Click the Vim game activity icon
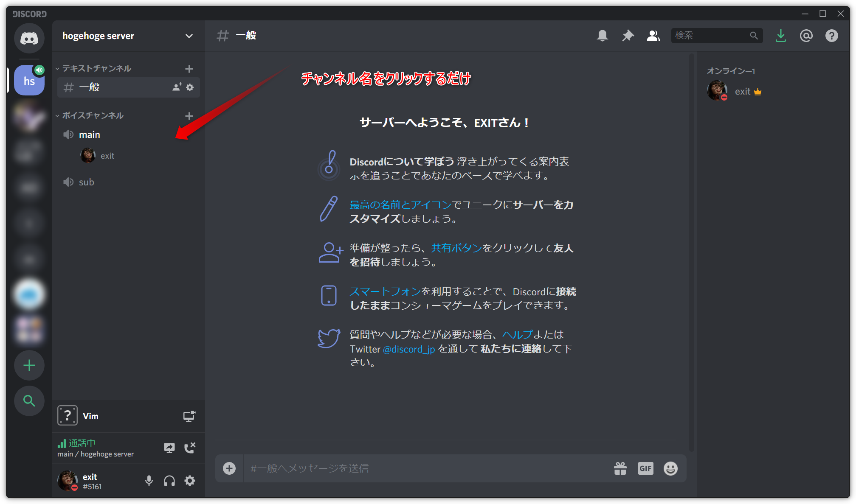856x504 pixels. tap(68, 416)
